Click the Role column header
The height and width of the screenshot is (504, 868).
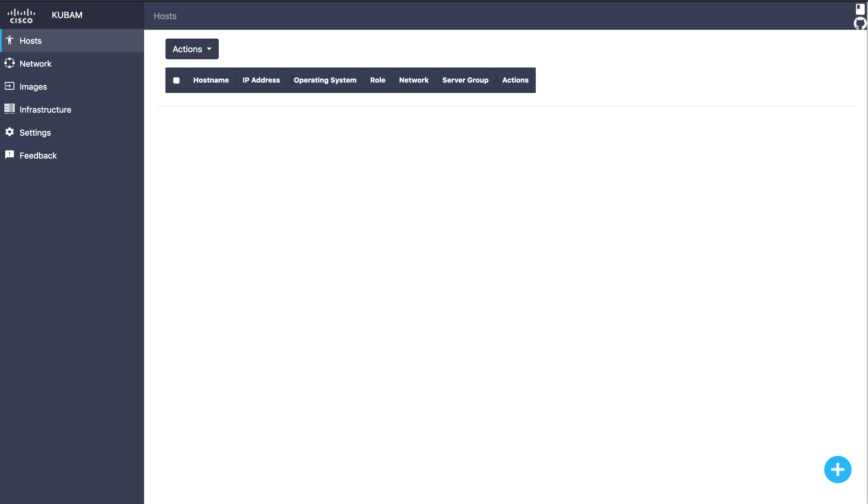[377, 80]
